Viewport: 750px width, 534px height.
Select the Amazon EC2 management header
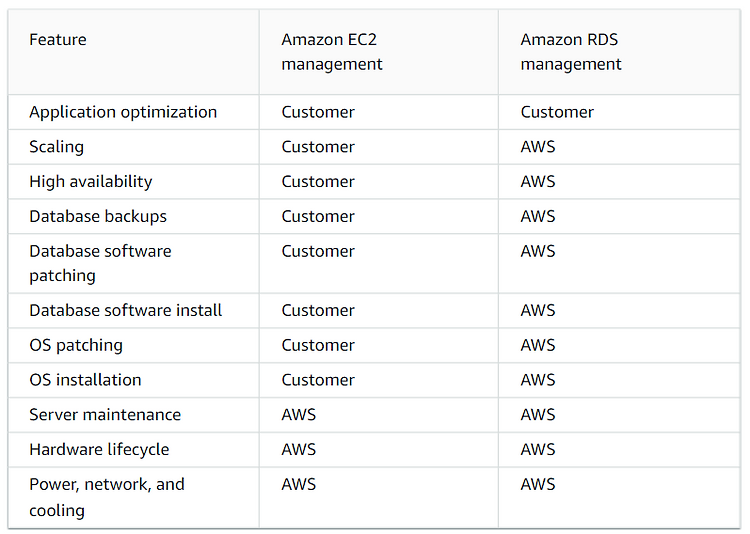(331, 52)
